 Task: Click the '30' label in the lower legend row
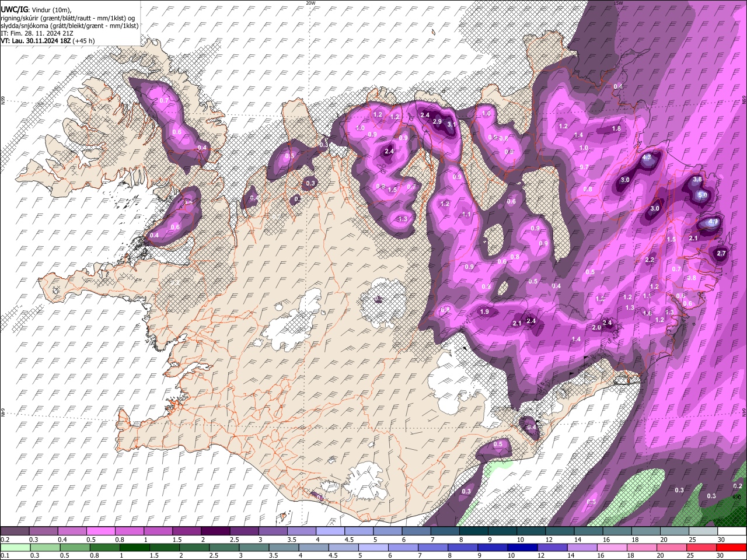coord(721,555)
